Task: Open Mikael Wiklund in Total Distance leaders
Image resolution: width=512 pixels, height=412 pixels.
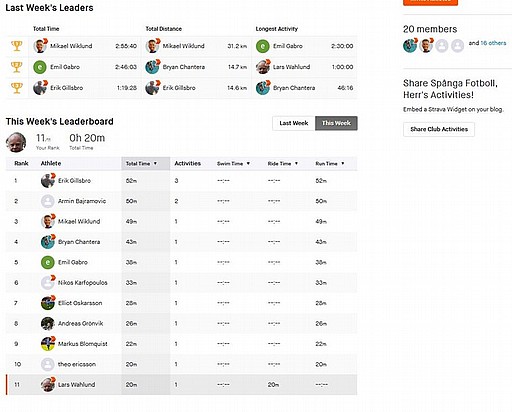Action: point(183,46)
